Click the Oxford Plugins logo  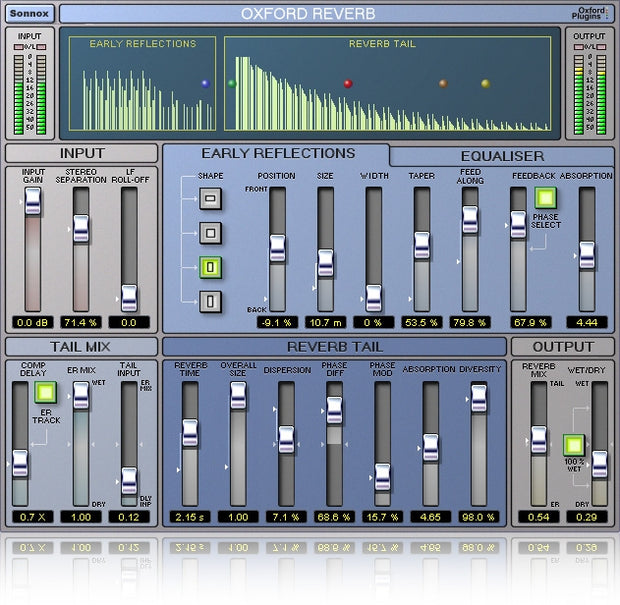(590, 13)
